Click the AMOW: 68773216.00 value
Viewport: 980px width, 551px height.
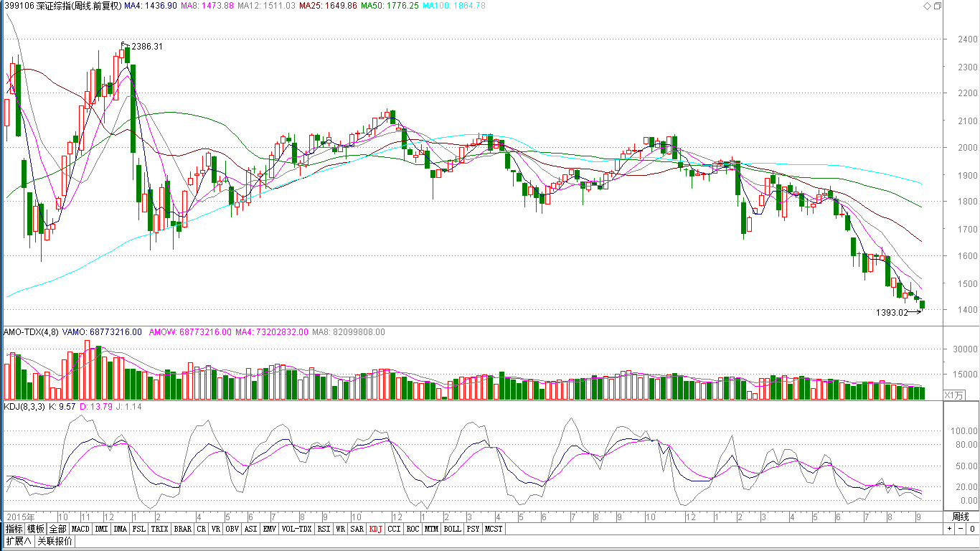tap(190, 332)
